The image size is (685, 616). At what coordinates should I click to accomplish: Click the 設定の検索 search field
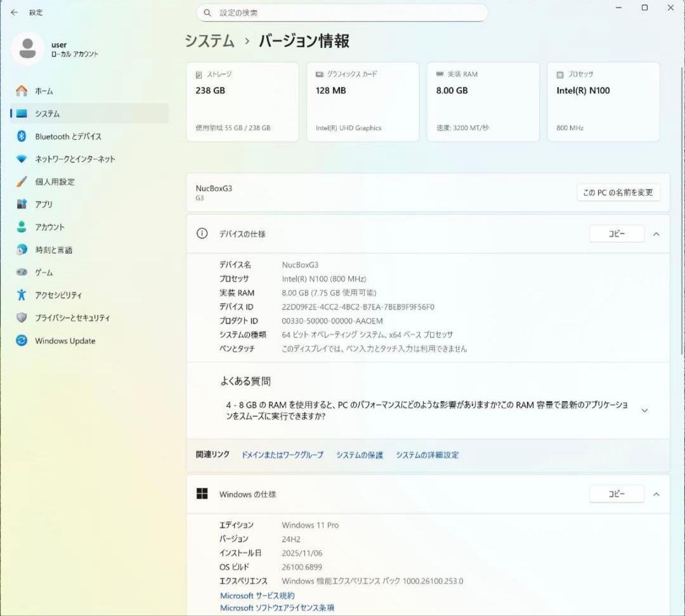342,13
